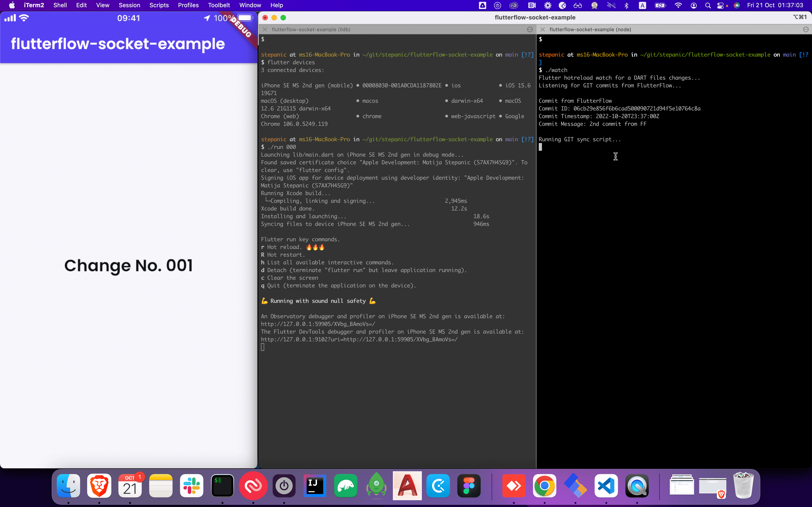Click the Bluetooth icon in the menu bar
Screen dimensions: 812x507
[626, 5]
